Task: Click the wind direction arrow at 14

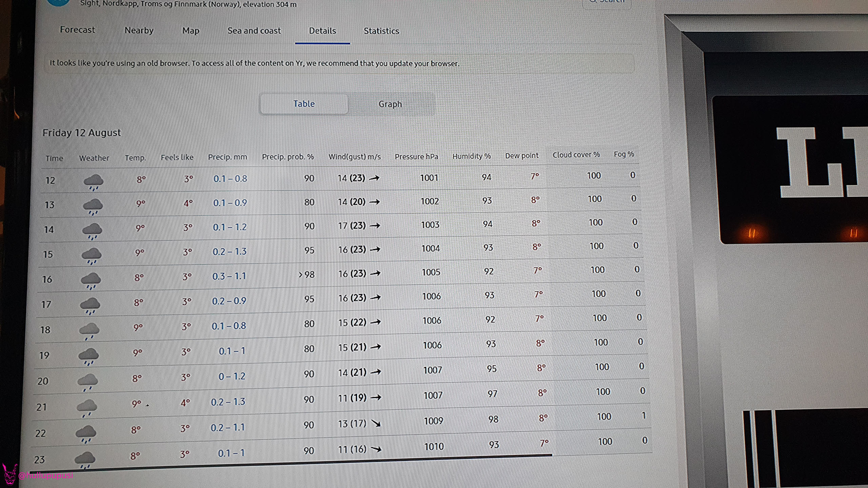Action: (x=375, y=226)
